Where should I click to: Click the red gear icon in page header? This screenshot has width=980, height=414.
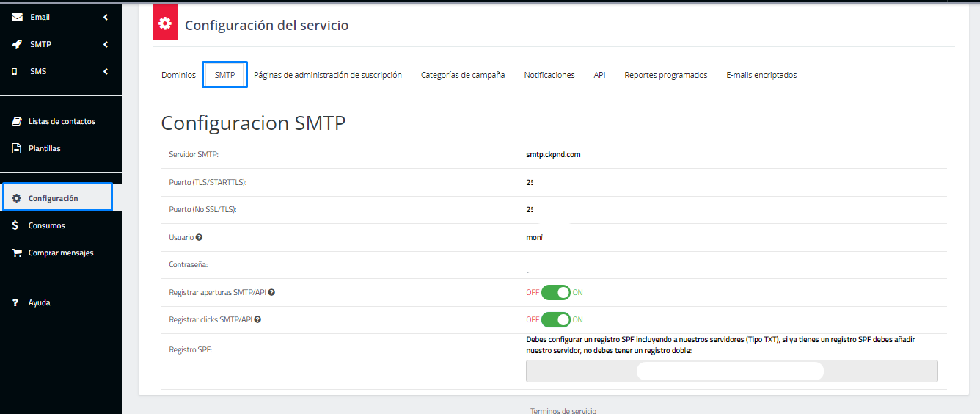(165, 23)
